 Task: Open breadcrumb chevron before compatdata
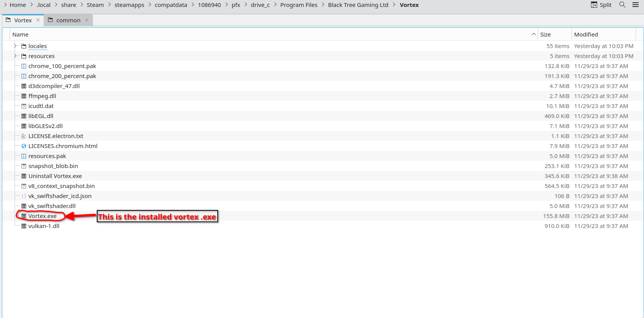(x=150, y=5)
